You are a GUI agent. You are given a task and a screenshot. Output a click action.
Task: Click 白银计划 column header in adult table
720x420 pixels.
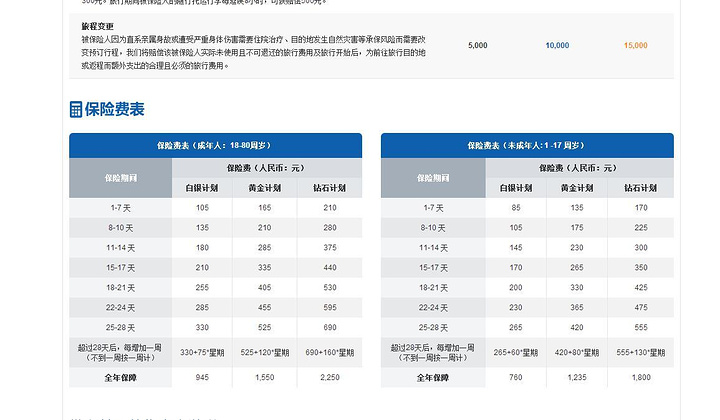pos(202,187)
